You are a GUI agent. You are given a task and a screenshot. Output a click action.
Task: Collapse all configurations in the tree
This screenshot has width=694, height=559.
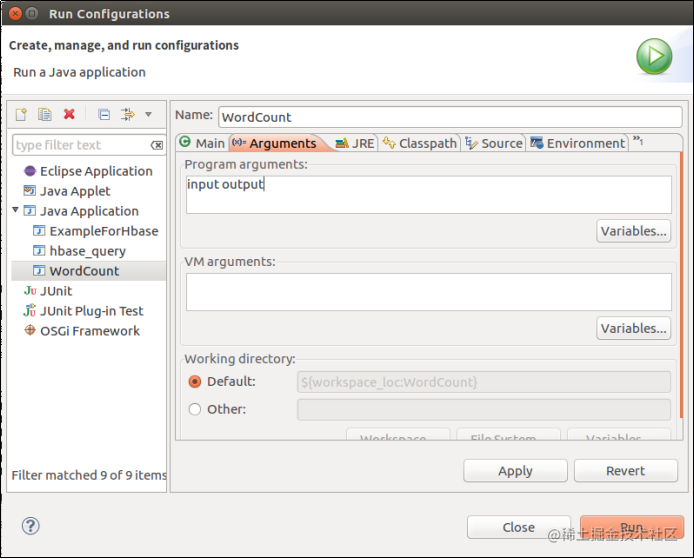tap(103, 114)
